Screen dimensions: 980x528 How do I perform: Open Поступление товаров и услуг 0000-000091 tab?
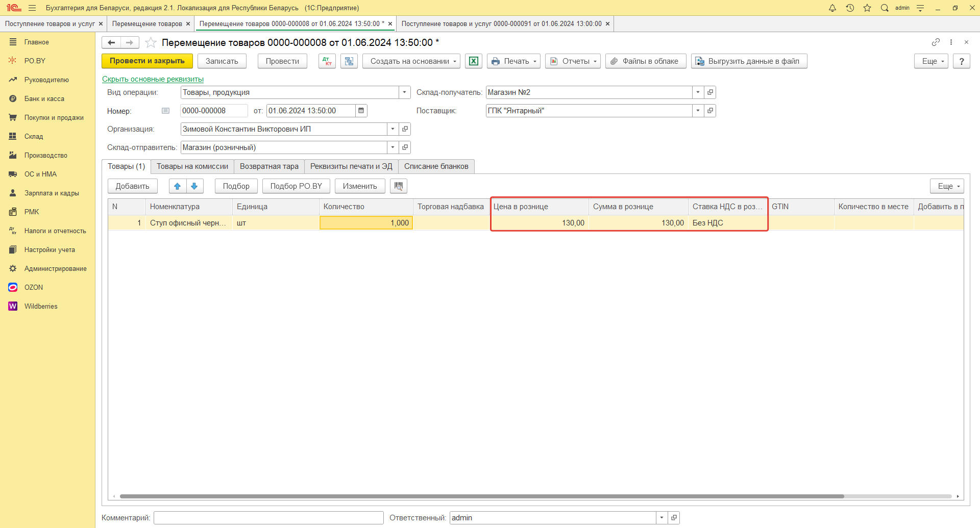(501, 24)
